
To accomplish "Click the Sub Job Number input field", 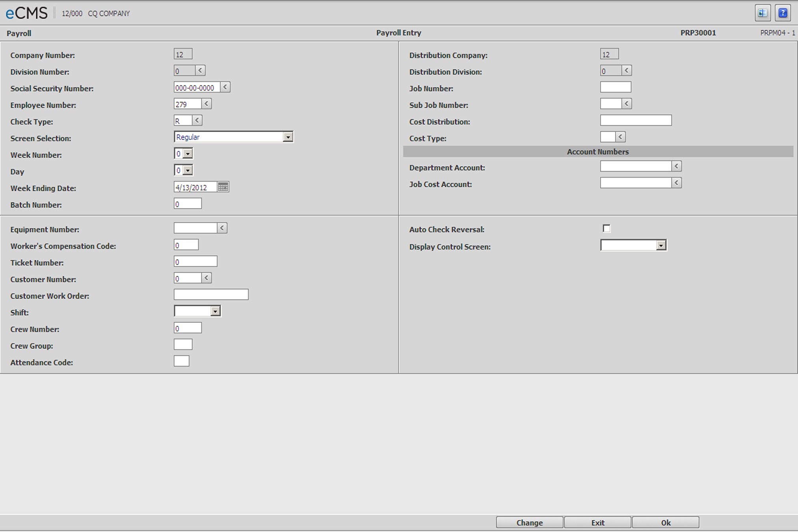I will (611, 104).
